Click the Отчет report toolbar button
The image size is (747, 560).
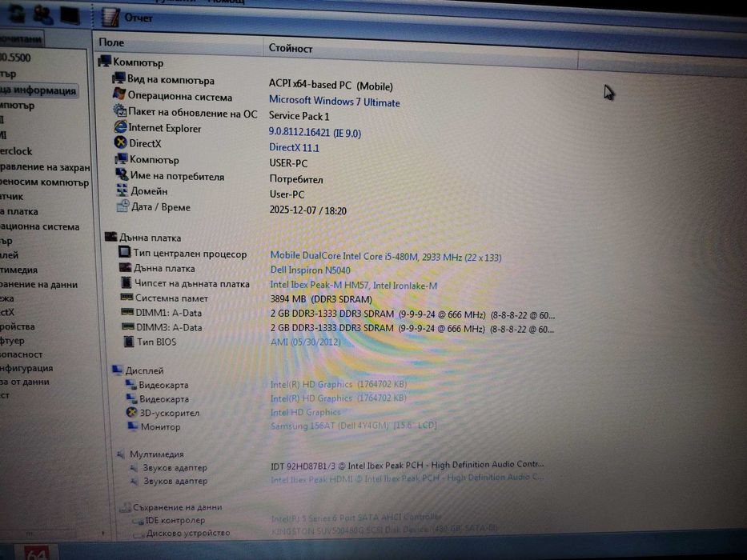(127, 17)
